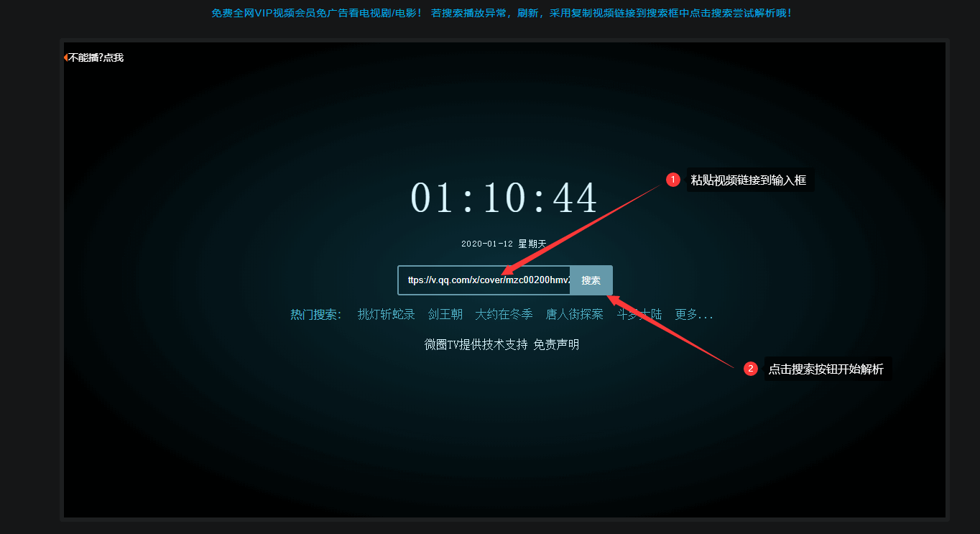The height and width of the screenshot is (534, 980).
Task: Open the 免责声明 disclaimer link
Action: pos(556,345)
